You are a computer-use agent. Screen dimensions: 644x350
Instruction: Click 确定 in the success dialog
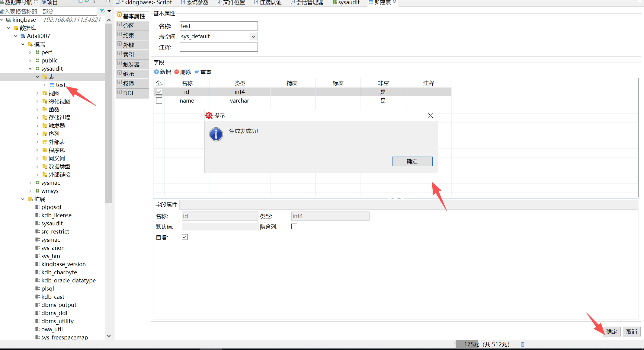pos(412,161)
